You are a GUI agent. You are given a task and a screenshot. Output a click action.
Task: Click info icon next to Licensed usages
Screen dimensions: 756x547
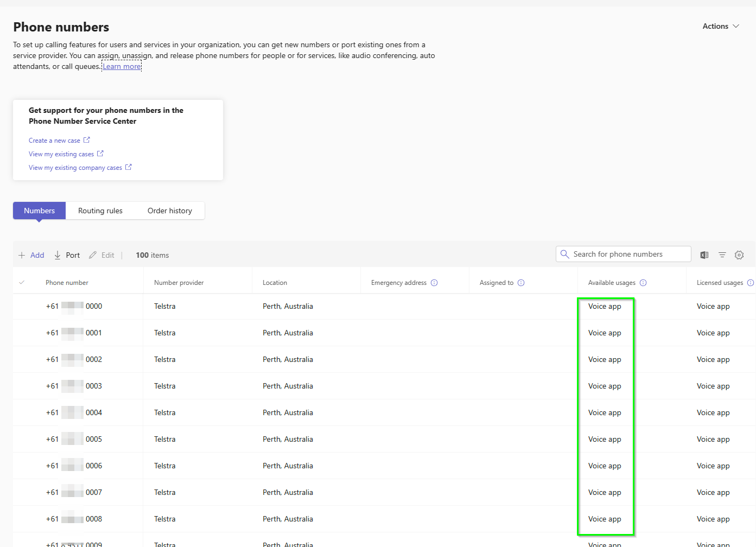[x=751, y=283]
